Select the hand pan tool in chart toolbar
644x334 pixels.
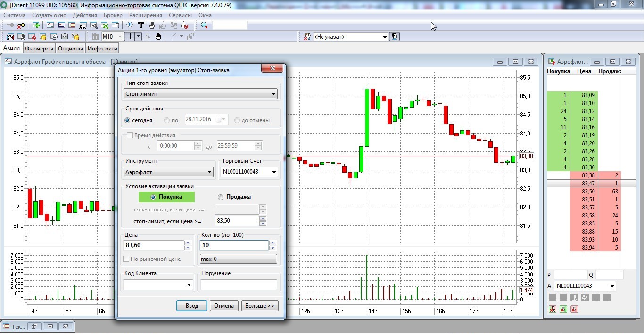(x=158, y=36)
